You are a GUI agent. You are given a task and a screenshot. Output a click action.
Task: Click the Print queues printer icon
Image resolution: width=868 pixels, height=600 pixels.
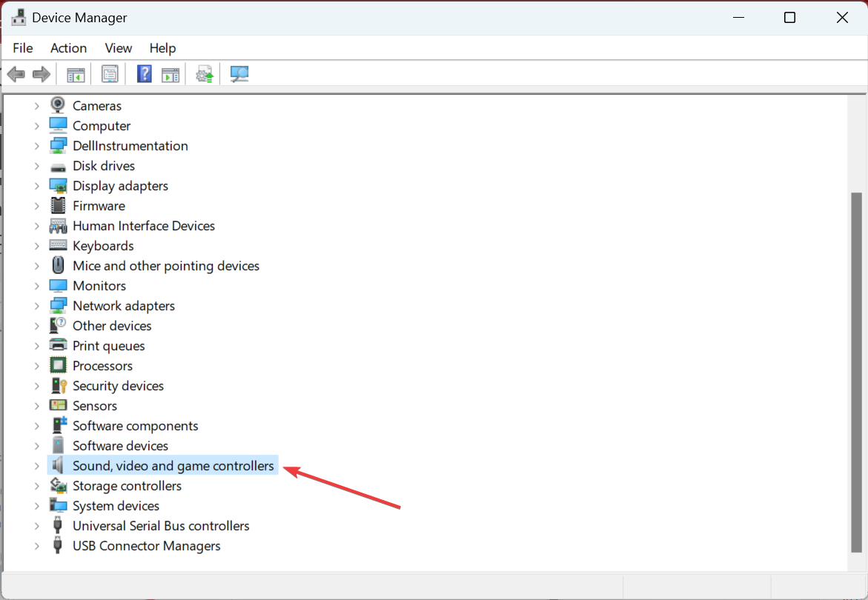point(58,345)
